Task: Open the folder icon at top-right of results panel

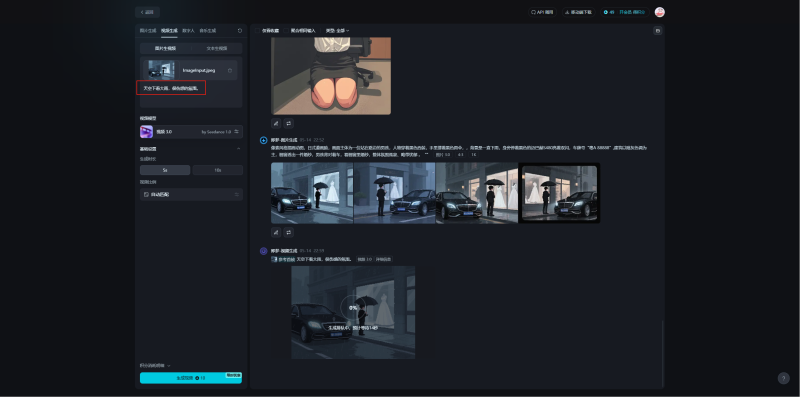Action: 658,31
